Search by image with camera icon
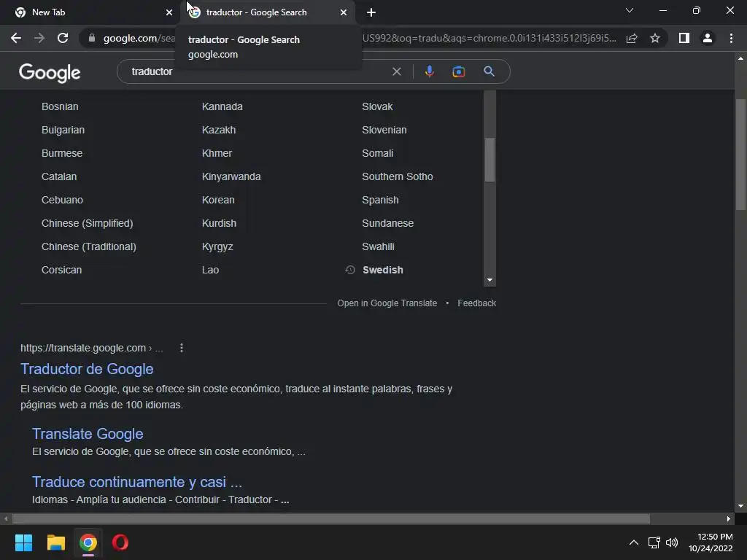 pyautogui.click(x=458, y=71)
